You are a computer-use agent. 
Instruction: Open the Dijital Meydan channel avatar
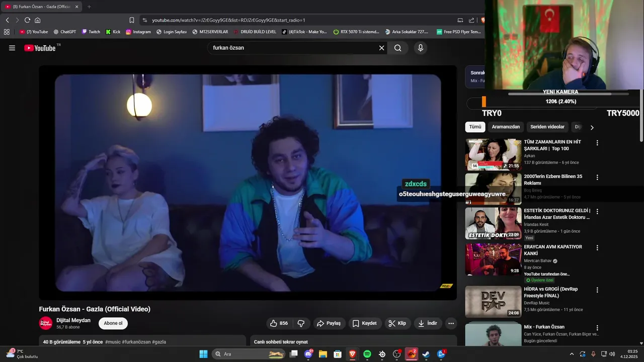pyautogui.click(x=46, y=323)
